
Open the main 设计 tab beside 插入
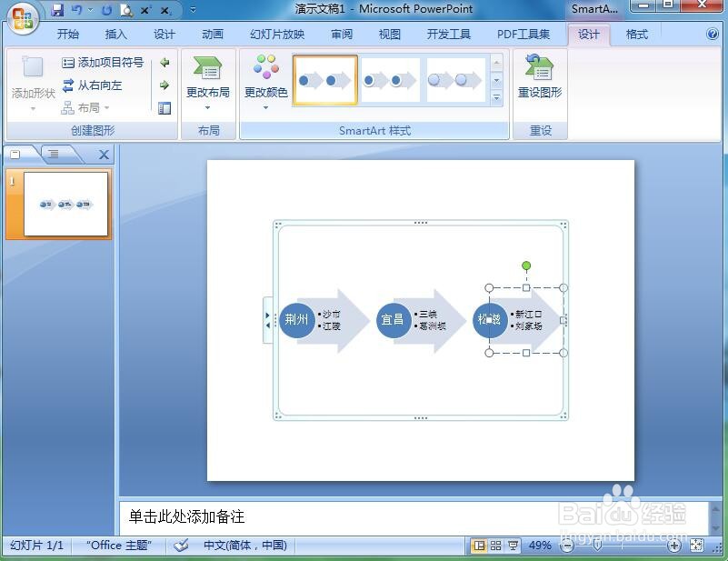click(x=164, y=34)
